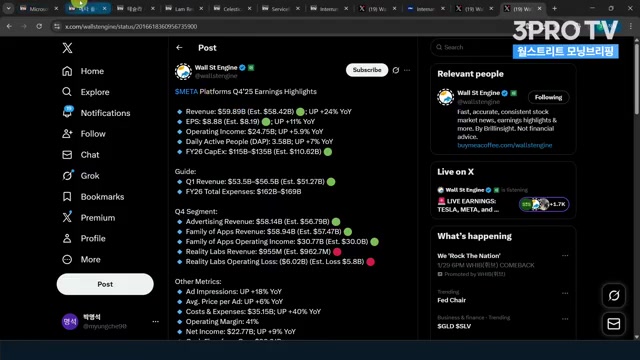Click the Follow person-plus icon
This screenshot has width=640, height=360.
click(x=67, y=134)
